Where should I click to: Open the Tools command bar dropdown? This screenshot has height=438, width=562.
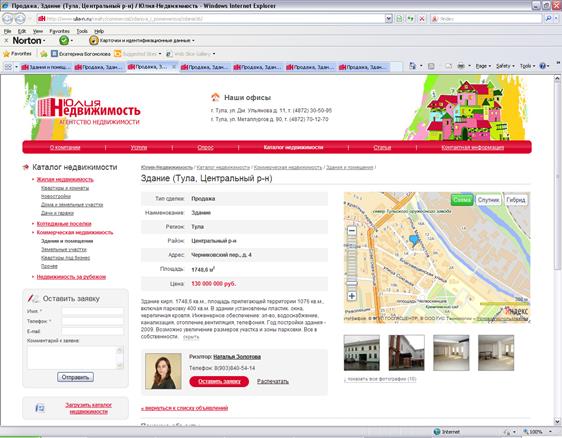click(x=527, y=66)
